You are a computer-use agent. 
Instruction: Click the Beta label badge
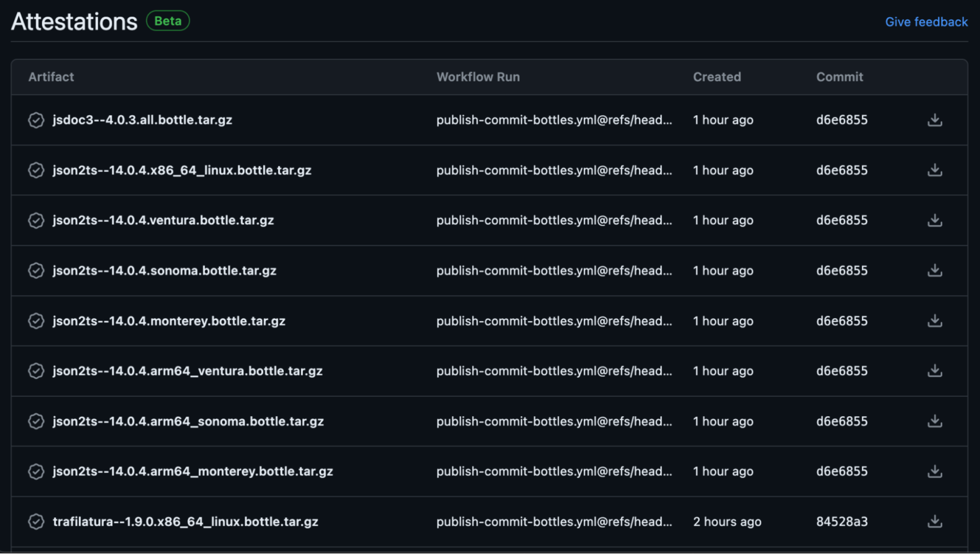point(168,21)
